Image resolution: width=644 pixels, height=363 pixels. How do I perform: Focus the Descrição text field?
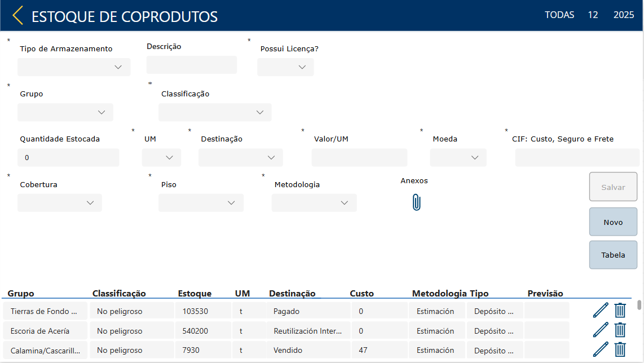click(x=192, y=65)
